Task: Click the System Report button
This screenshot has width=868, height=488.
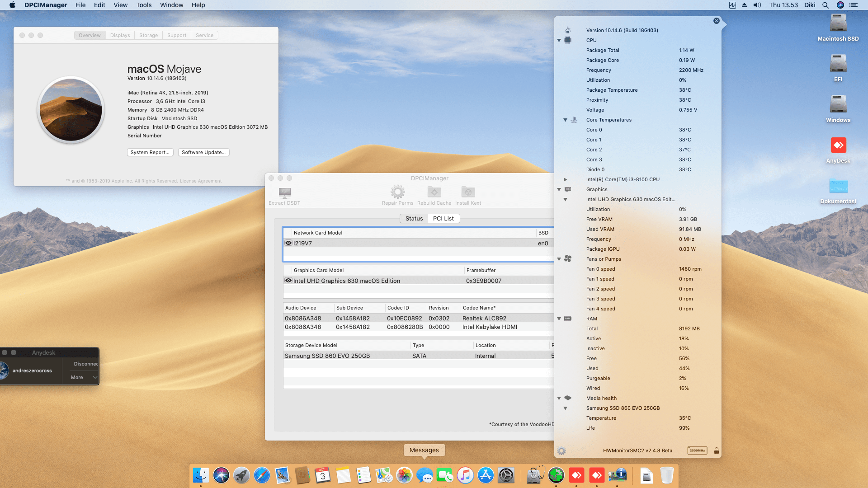Action: pos(150,152)
